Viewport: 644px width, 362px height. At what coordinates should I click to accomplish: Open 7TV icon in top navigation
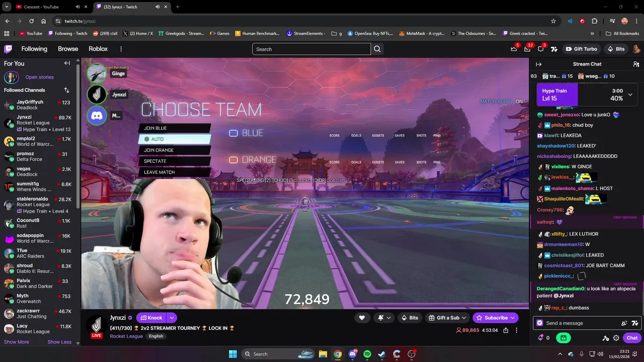(x=554, y=49)
